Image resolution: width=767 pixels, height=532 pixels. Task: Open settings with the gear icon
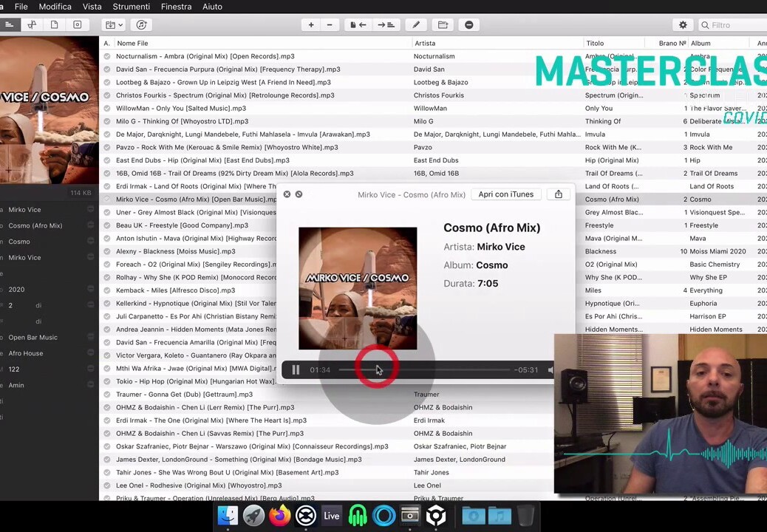(x=683, y=24)
